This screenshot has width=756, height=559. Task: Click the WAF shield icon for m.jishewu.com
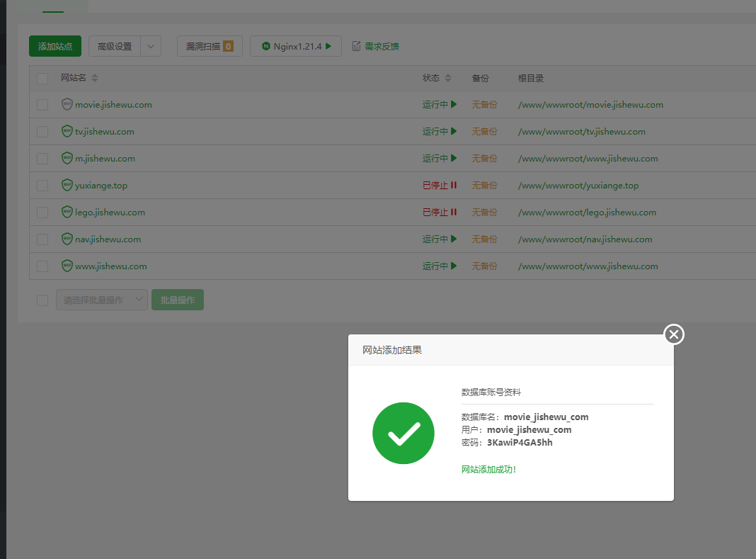point(67,158)
